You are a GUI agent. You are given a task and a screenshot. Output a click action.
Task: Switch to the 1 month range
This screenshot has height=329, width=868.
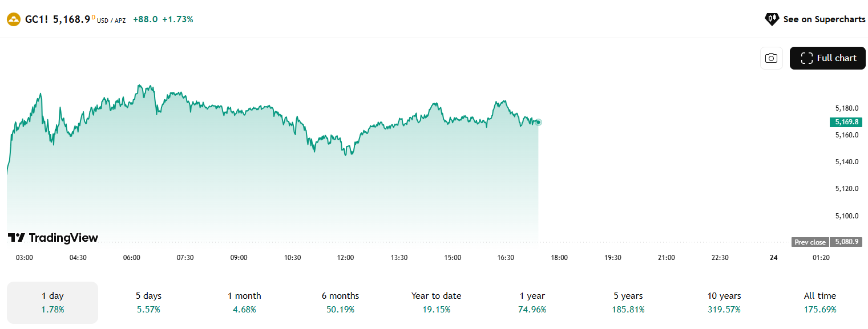[x=244, y=302]
